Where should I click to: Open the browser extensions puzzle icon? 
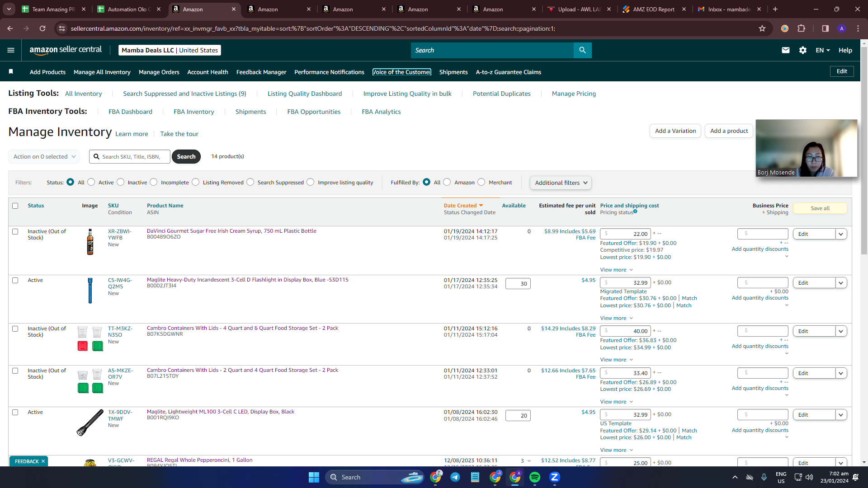coord(802,28)
